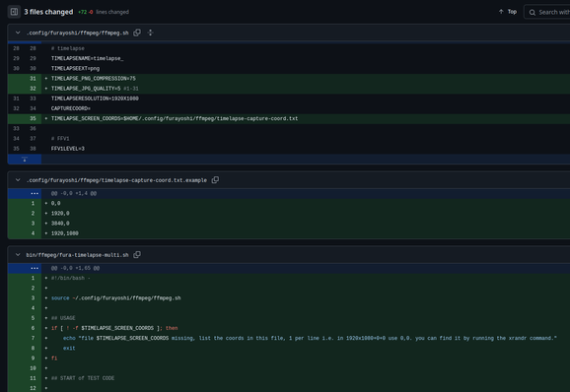Collapse the ffmpeg.sh diff section
Image resolution: width=570 pixels, height=392 pixels.
click(x=18, y=33)
